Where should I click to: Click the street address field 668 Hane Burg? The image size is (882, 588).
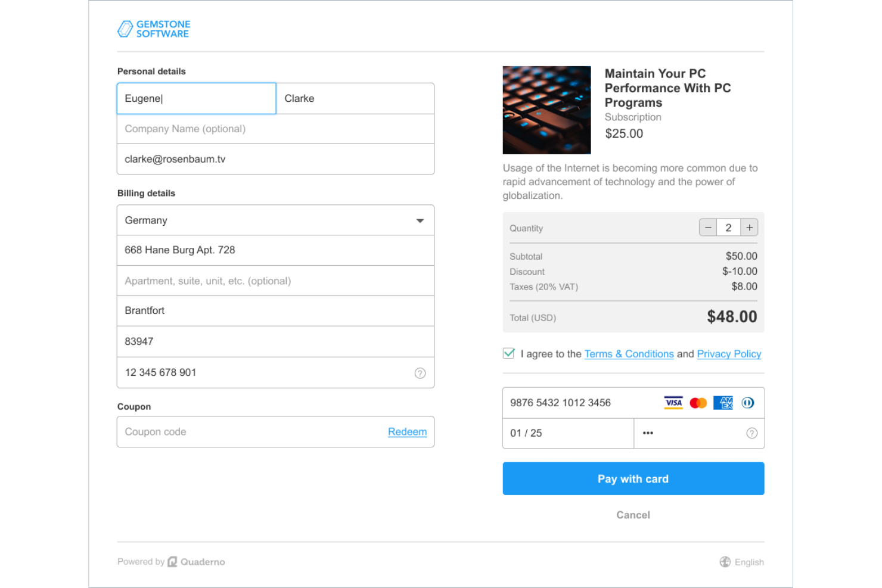coord(275,250)
